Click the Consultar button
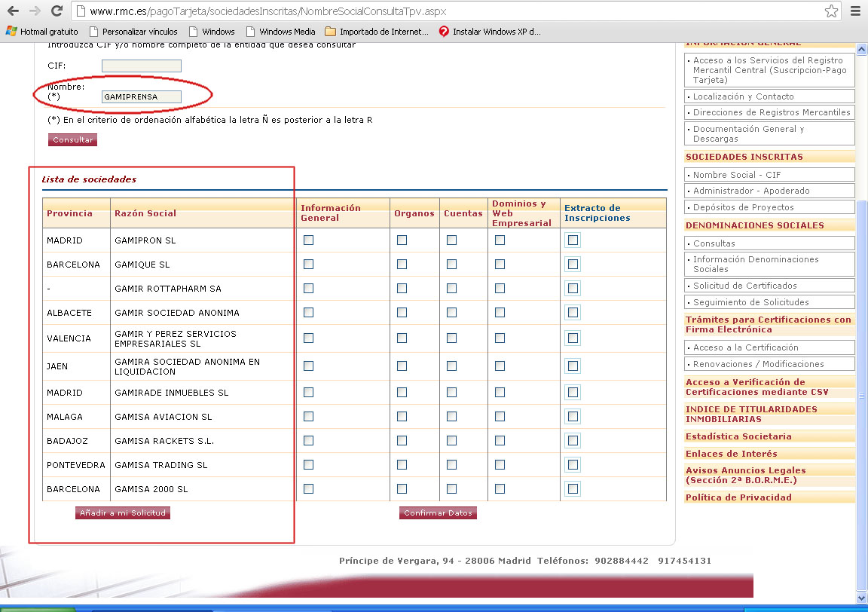Screen dimensions: 868x612 point(72,139)
